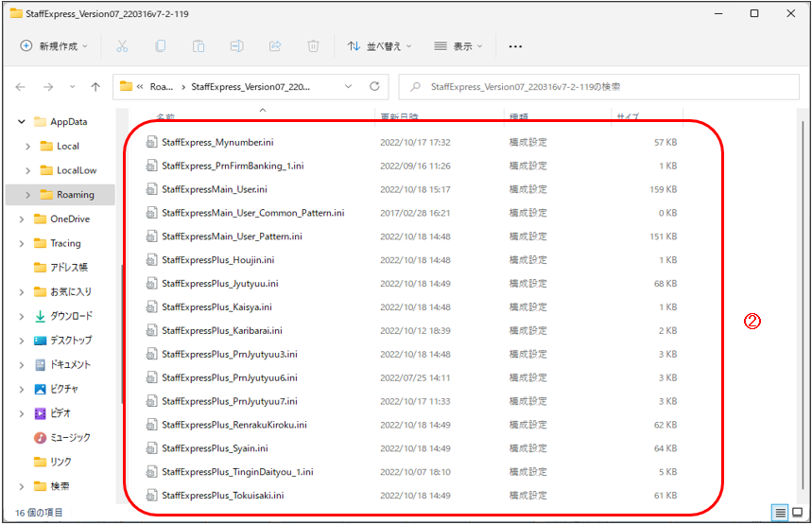Viewport: 812px width, 525px height.
Task: Select StaffExpressPlus_Jyutyuu.ini file name
Action: tap(219, 284)
